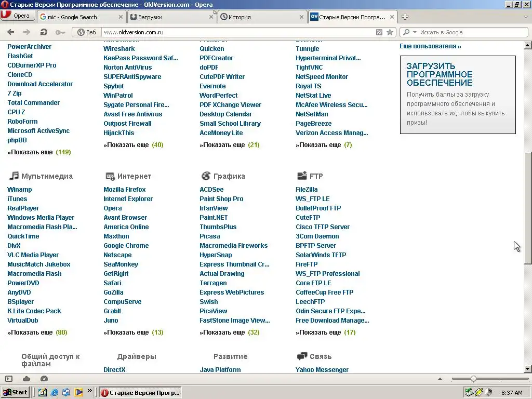Toggle the panels icon in status bar
This screenshot has height=399, width=532.
coord(9,379)
